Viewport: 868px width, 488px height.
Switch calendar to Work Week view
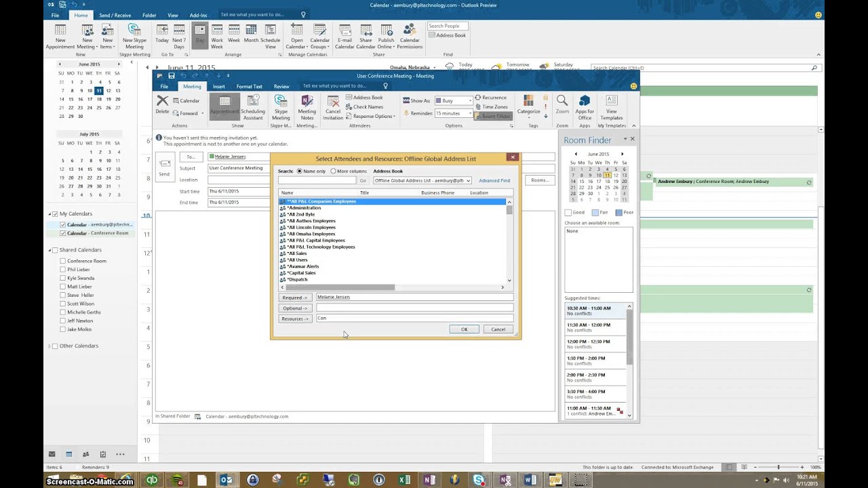[x=217, y=37]
